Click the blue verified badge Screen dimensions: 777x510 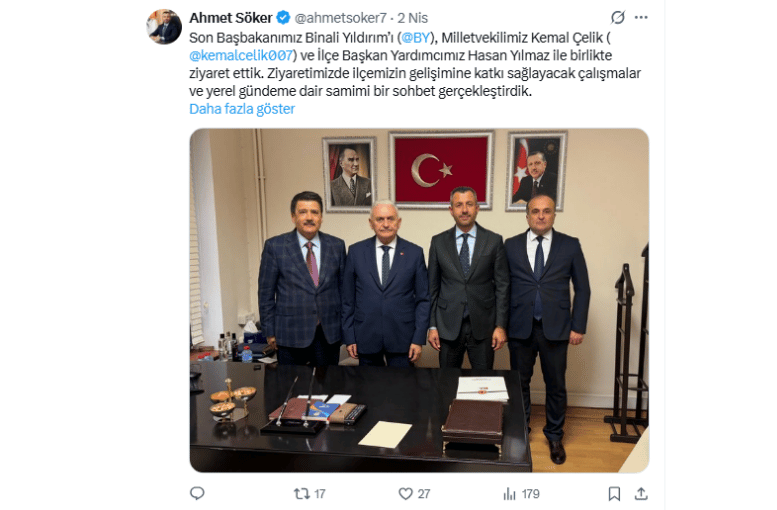(283, 18)
